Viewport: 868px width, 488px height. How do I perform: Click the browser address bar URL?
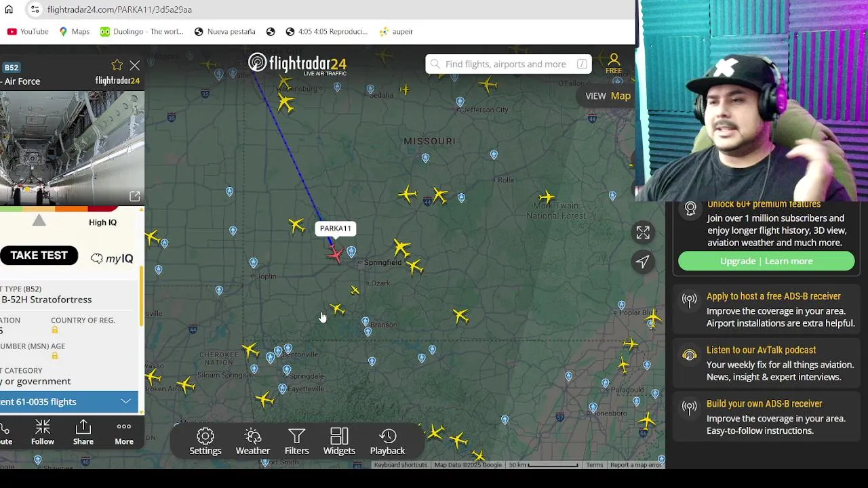(x=119, y=9)
